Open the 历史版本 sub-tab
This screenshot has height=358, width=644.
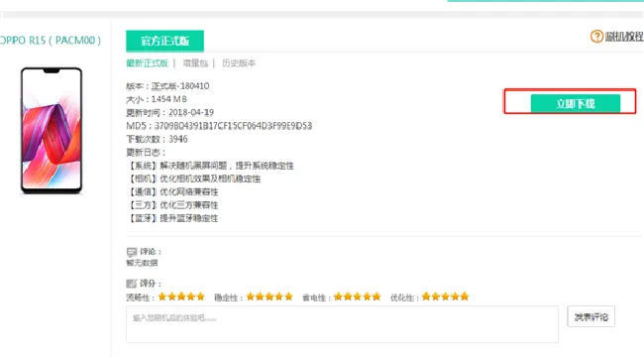click(239, 63)
